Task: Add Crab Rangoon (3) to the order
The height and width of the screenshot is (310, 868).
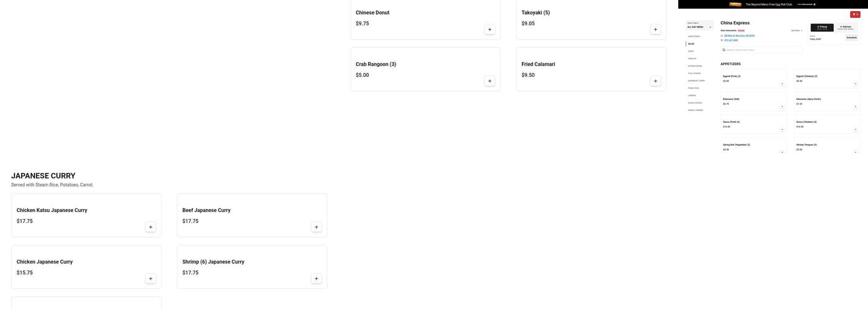Action: point(489,81)
